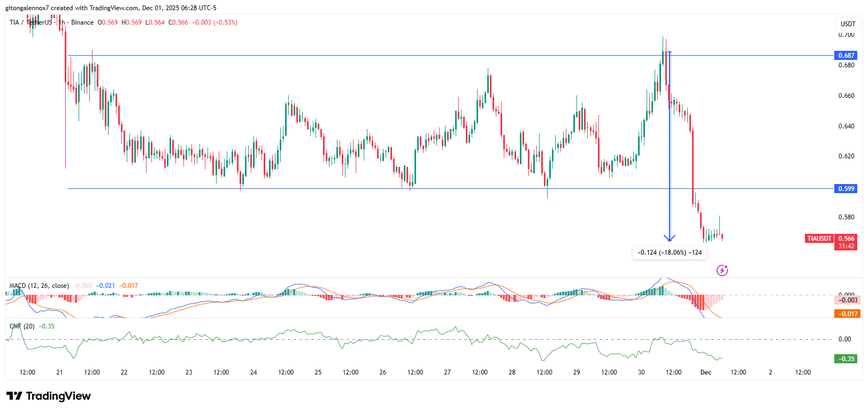
Task: Open the USDT currency selector
Action: pyautogui.click(x=848, y=24)
